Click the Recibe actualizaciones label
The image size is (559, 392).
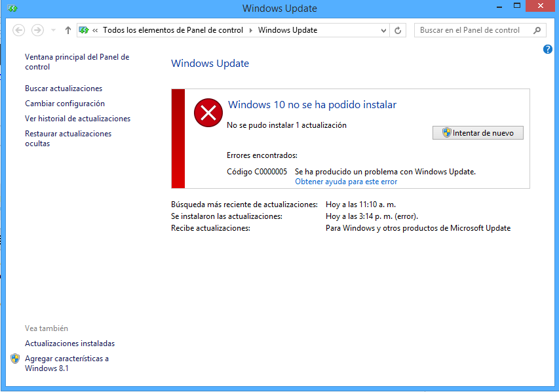pyautogui.click(x=211, y=228)
